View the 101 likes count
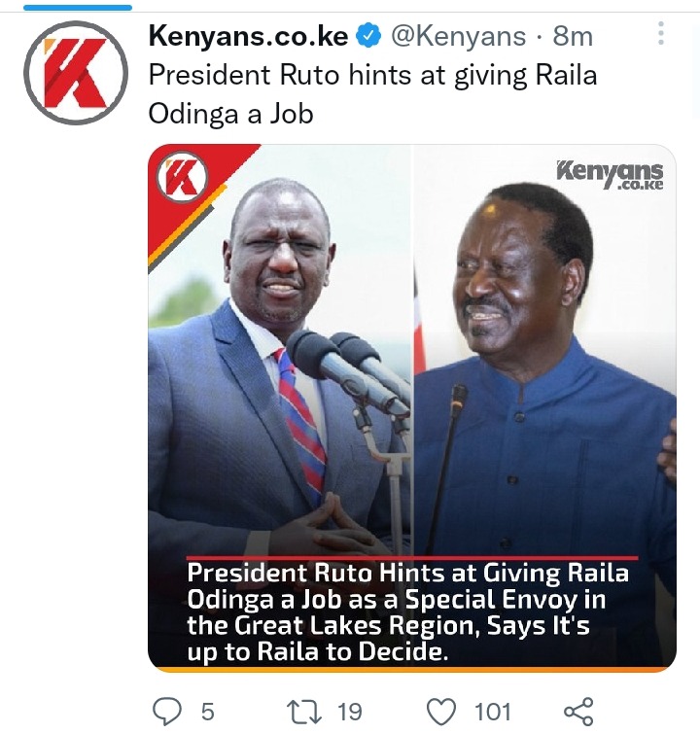Screen dimensions: 700x733 tap(492, 712)
